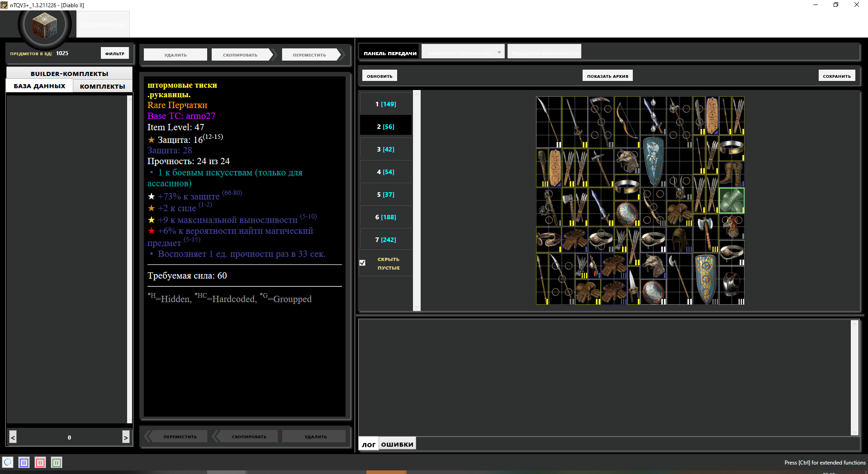Image resolution: width=868 pixels, height=474 pixels.
Task: Open the КОМПЛЕКТЫ tab
Action: pos(102,86)
